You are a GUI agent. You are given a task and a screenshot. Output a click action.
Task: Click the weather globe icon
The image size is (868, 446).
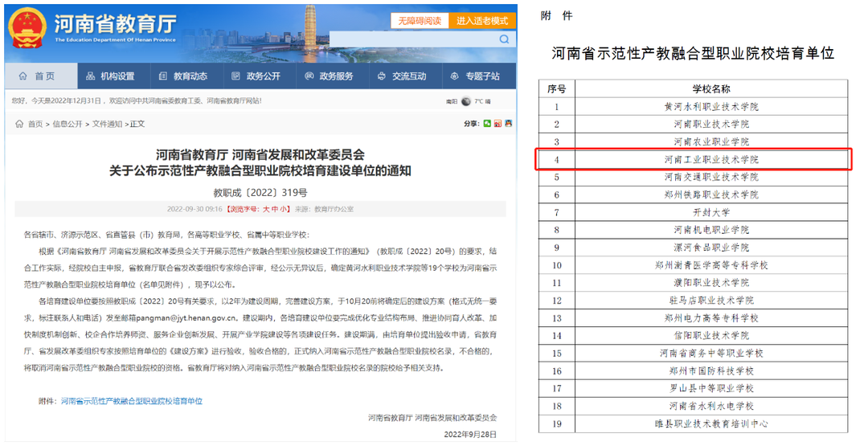pyautogui.click(x=465, y=101)
